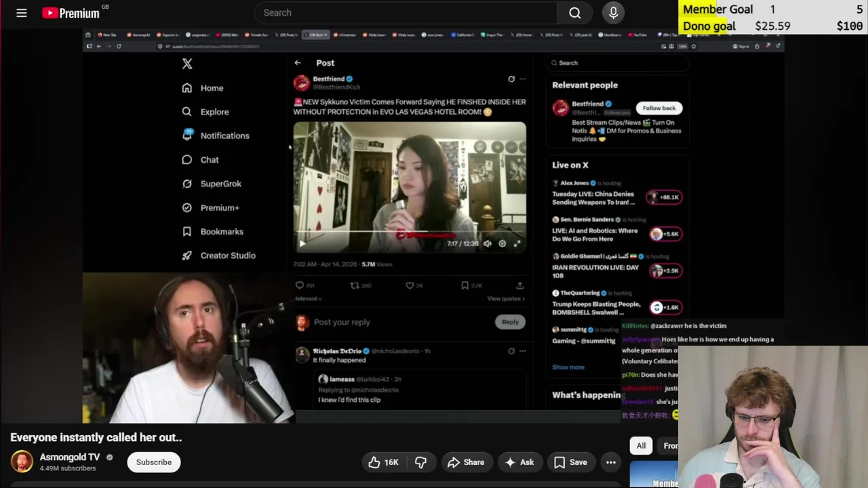Start voice search with microphone icon
Image resolution: width=868 pixels, height=488 pixels.
[613, 13]
